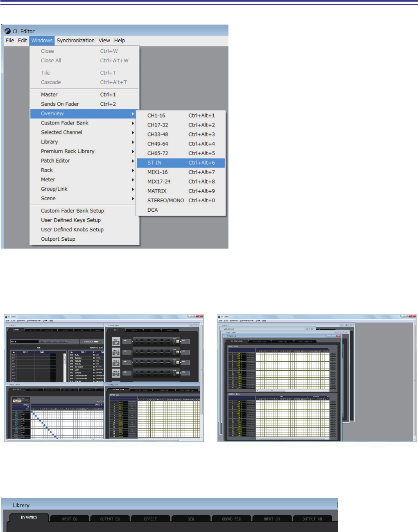
Task: Expand the Rack submenu
Action: click(84, 170)
